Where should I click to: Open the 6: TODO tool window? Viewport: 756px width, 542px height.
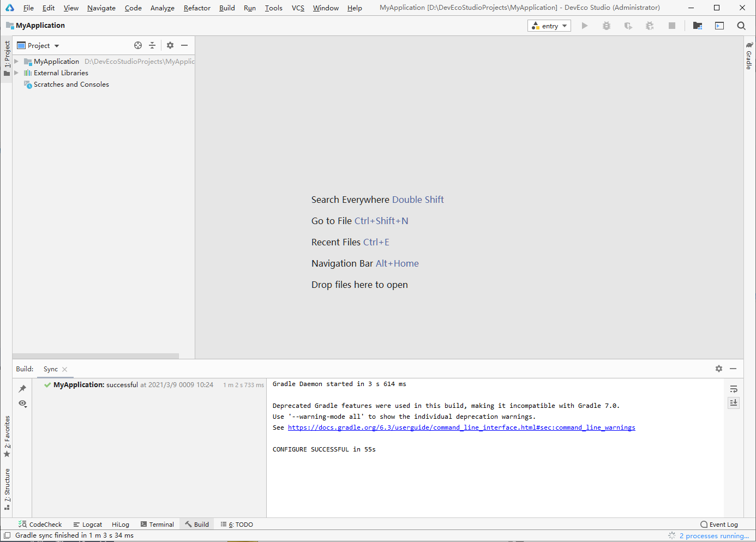pyautogui.click(x=237, y=525)
